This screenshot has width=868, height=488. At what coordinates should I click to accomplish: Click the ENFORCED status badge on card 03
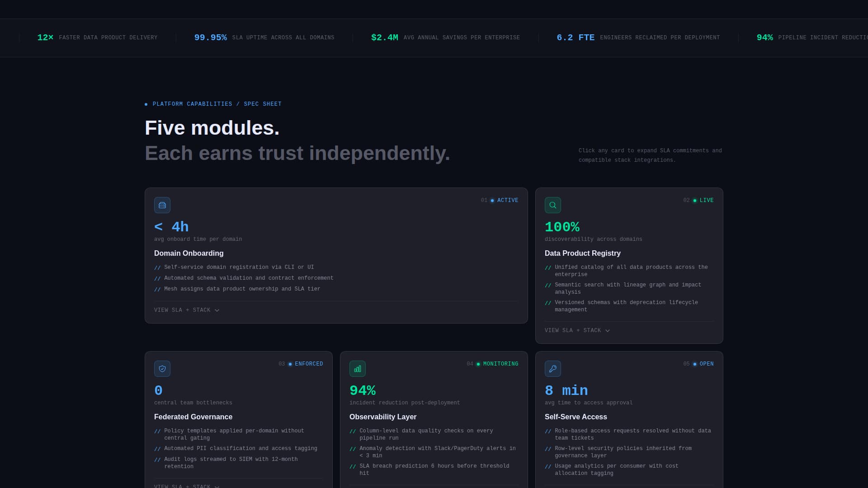[x=306, y=364]
